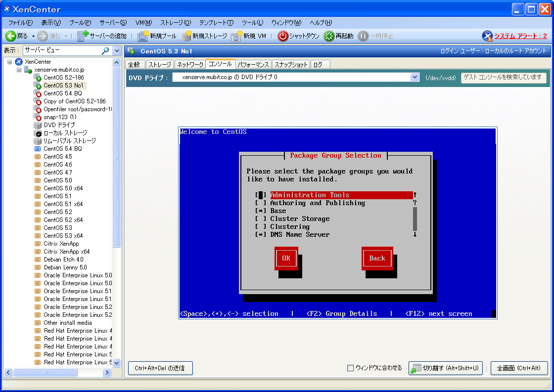Toggle the ウィンドウに合わせる checkbox
Image resolution: width=554 pixels, height=392 pixels.
pos(351,368)
